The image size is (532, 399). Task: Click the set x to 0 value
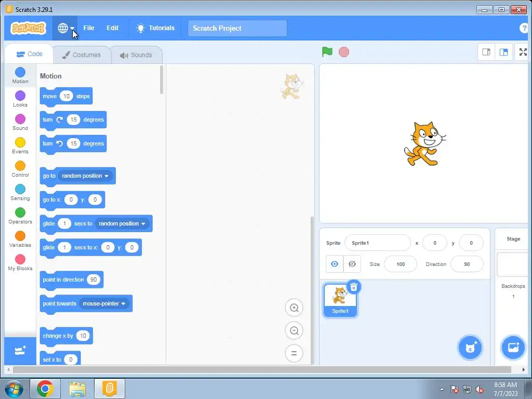coord(71,360)
